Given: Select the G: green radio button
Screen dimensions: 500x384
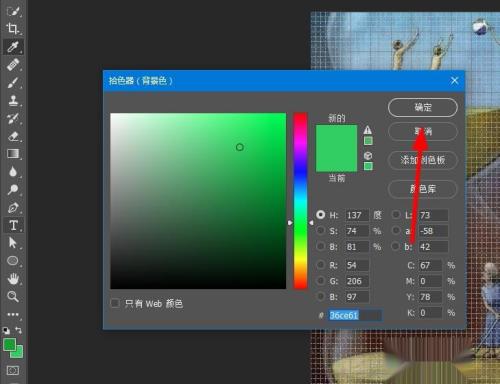Looking at the screenshot, I should coord(321,281).
